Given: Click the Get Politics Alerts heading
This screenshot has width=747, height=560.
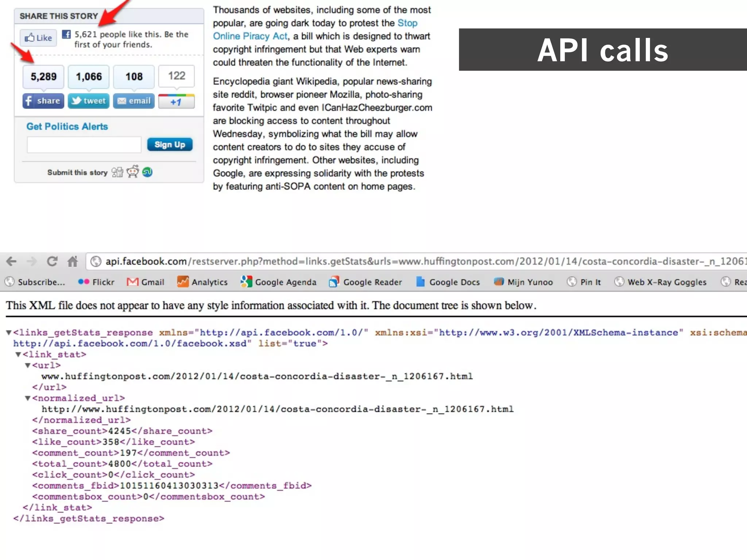Looking at the screenshot, I should pyautogui.click(x=67, y=127).
